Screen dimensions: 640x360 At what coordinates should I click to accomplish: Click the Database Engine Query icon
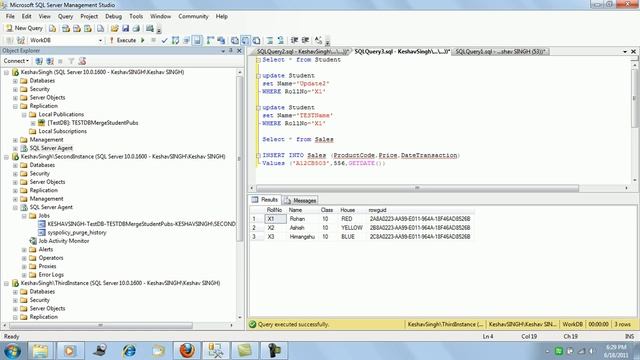(x=53, y=28)
